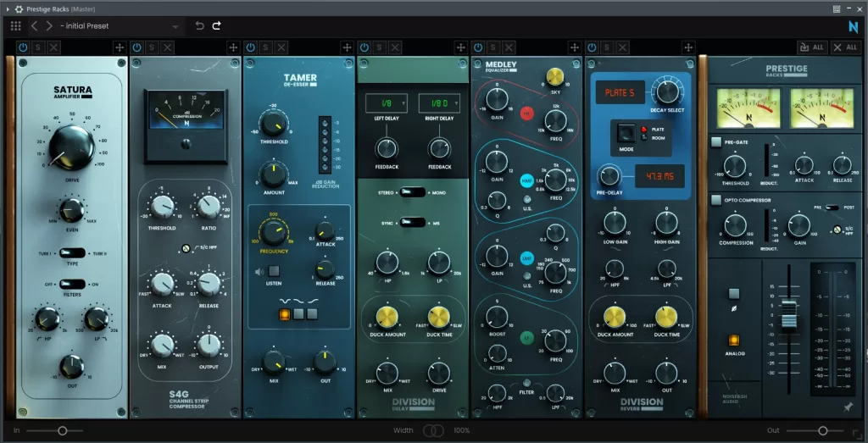This screenshot has height=443, width=868.
Task: Toggle the Medley green LF band button
Action: pos(526,337)
